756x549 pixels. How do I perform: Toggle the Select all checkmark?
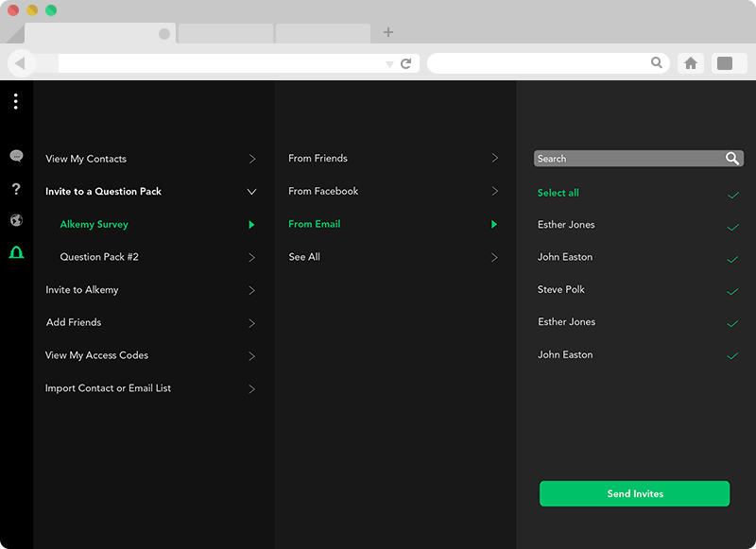click(732, 195)
